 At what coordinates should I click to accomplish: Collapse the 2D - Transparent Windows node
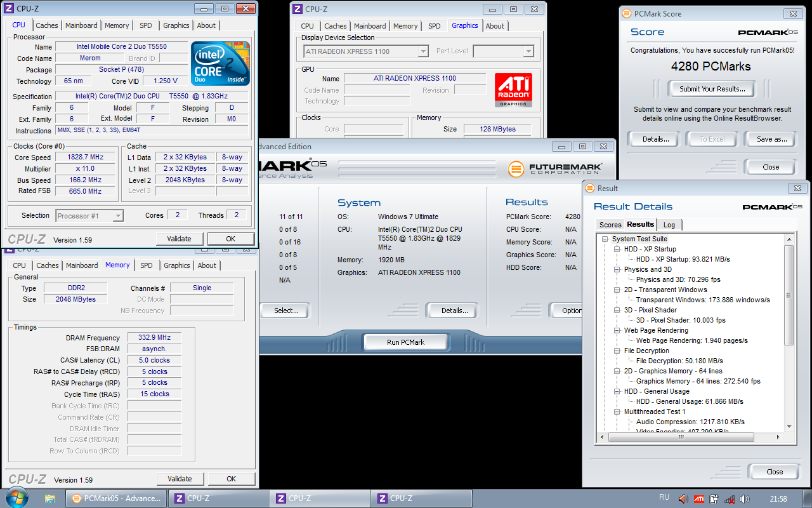(x=618, y=290)
